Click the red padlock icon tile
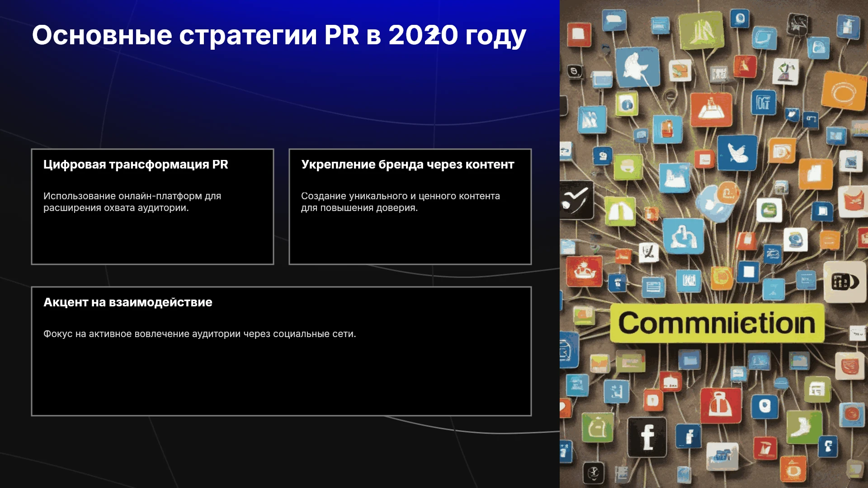The width and height of the screenshot is (868, 488). 720,404
